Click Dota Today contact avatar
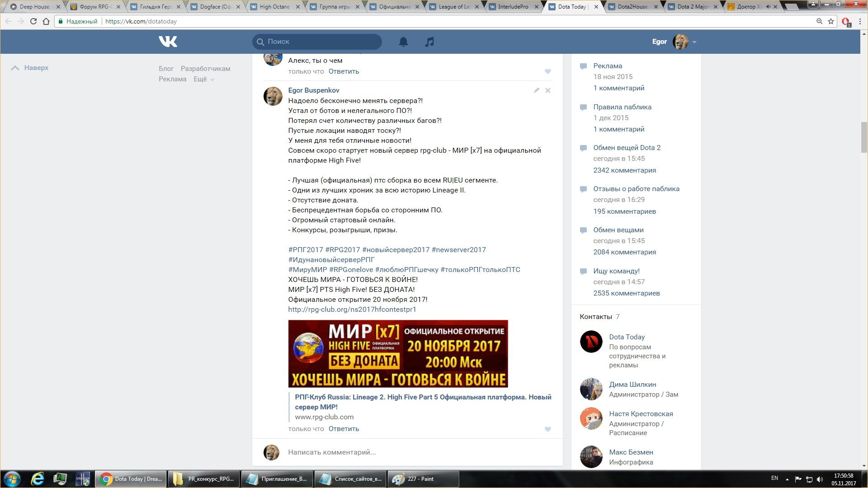This screenshot has width=868, height=488. click(591, 342)
